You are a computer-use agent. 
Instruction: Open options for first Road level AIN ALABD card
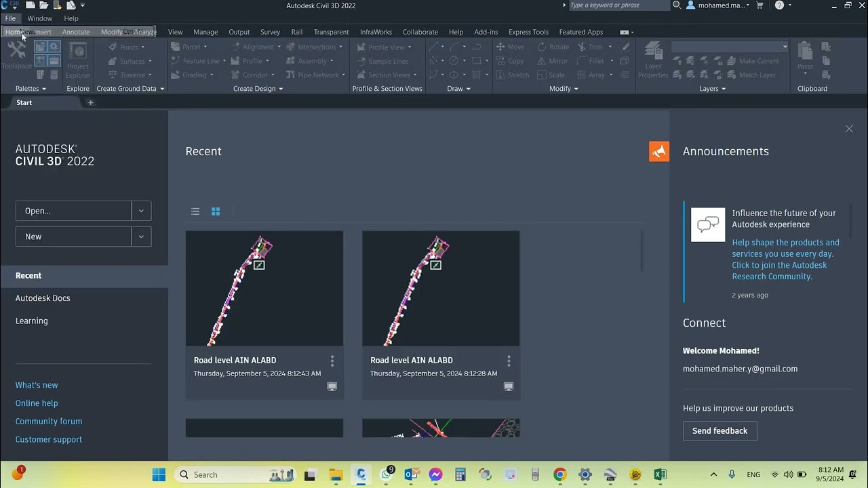pyautogui.click(x=332, y=361)
